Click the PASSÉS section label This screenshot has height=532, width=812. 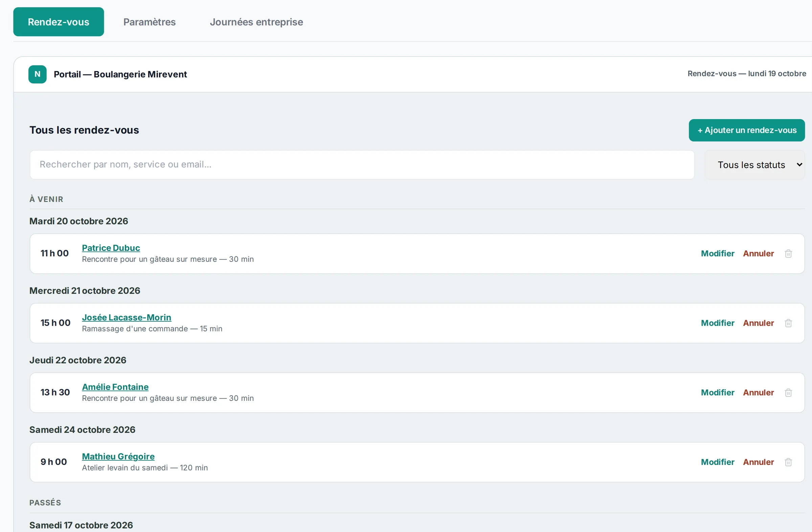click(x=45, y=503)
